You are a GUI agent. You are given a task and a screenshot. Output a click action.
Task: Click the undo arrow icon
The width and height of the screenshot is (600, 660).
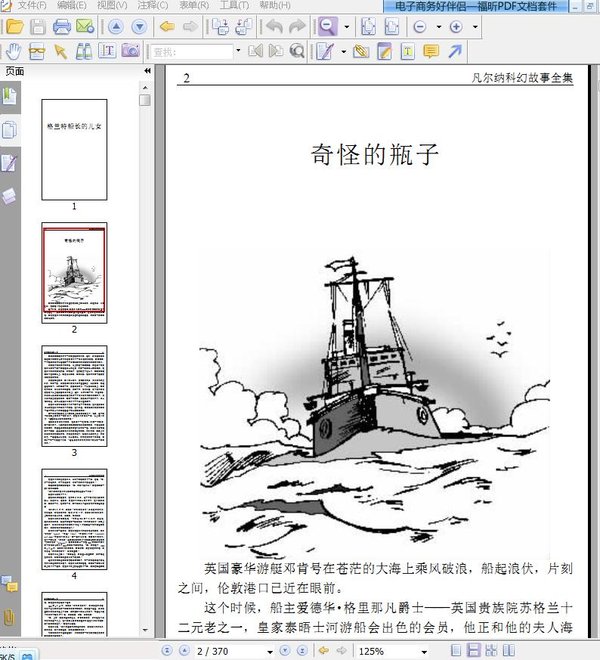pyautogui.click(x=275, y=27)
